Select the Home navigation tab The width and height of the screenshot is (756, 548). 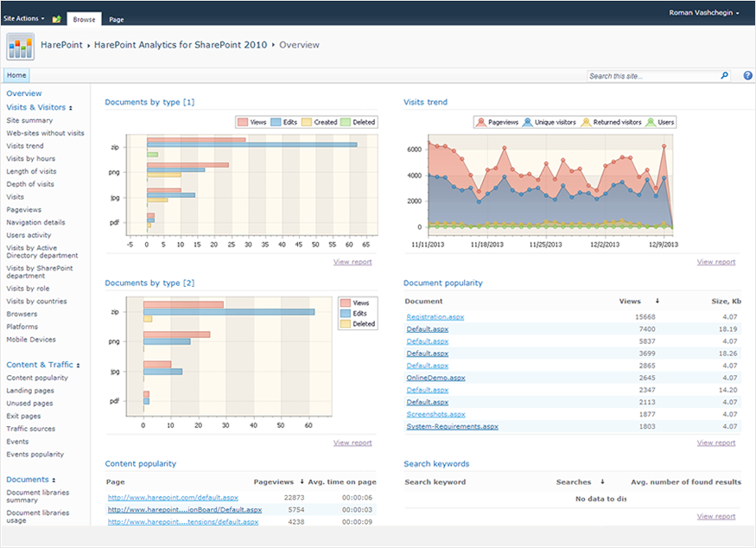16,75
